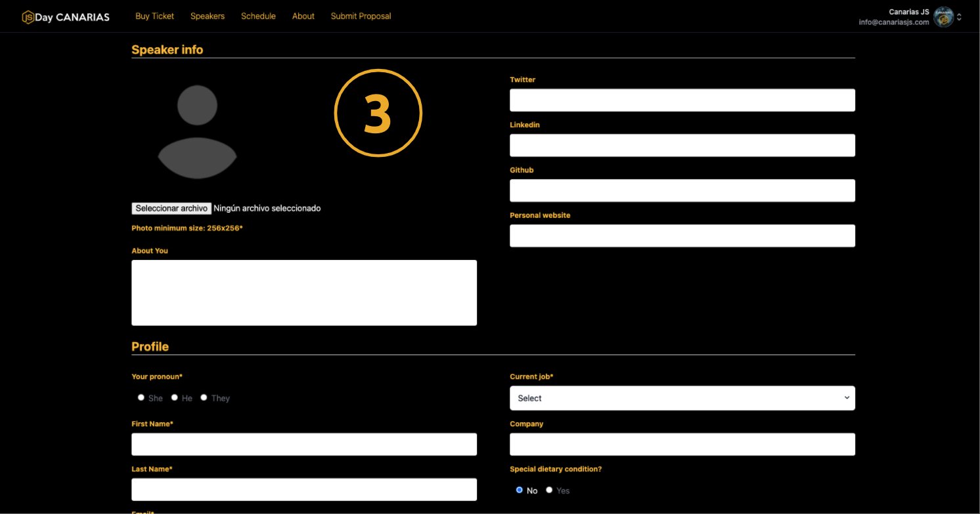980x514 pixels.
Task: Open the Current job dropdown
Action: point(682,398)
